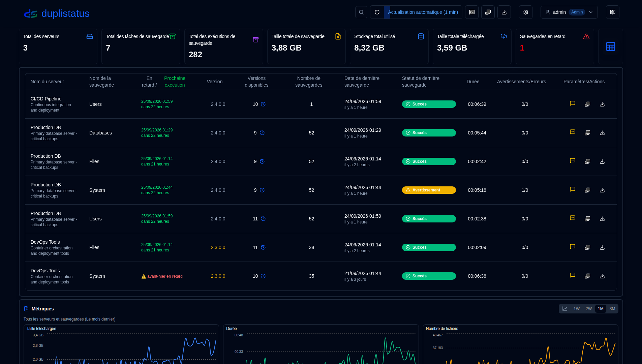Image resolution: width=642 pixels, height=364 pixels.
Task: Open the settings gear icon
Action: pyautogui.click(x=525, y=12)
